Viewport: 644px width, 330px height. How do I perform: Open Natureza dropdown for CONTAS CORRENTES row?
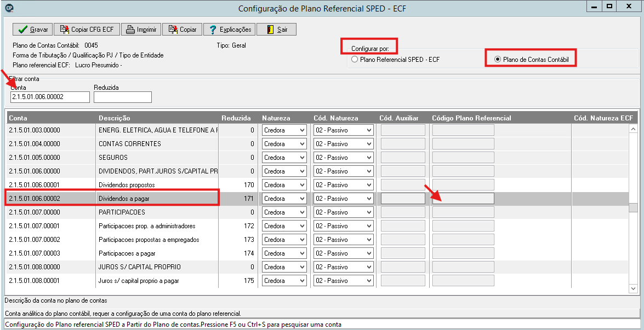284,144
